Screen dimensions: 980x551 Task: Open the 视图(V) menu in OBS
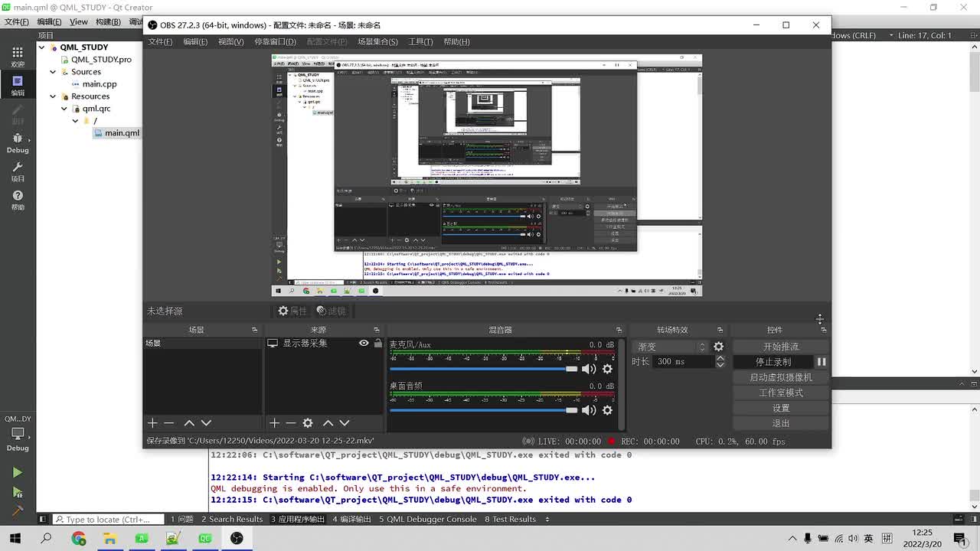coord(230,41)
